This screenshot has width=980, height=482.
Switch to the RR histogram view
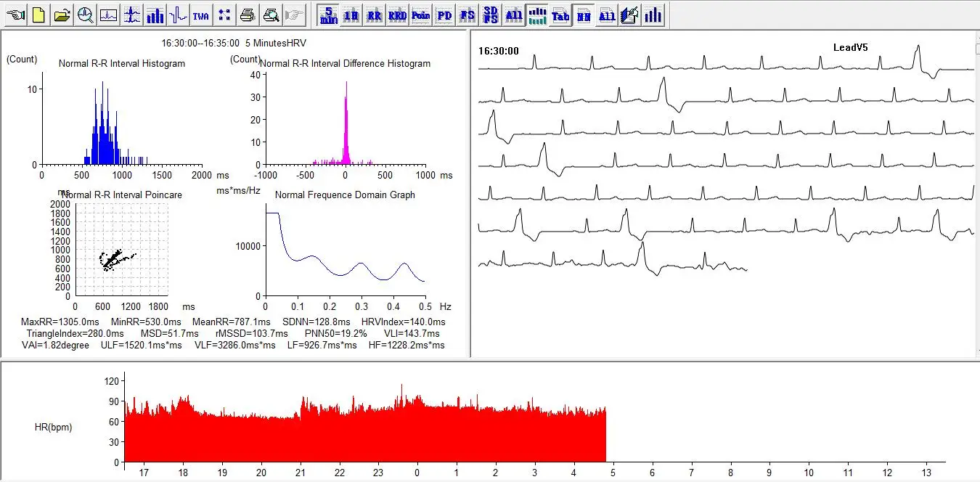pyautogui.click(x=375, y=15)
